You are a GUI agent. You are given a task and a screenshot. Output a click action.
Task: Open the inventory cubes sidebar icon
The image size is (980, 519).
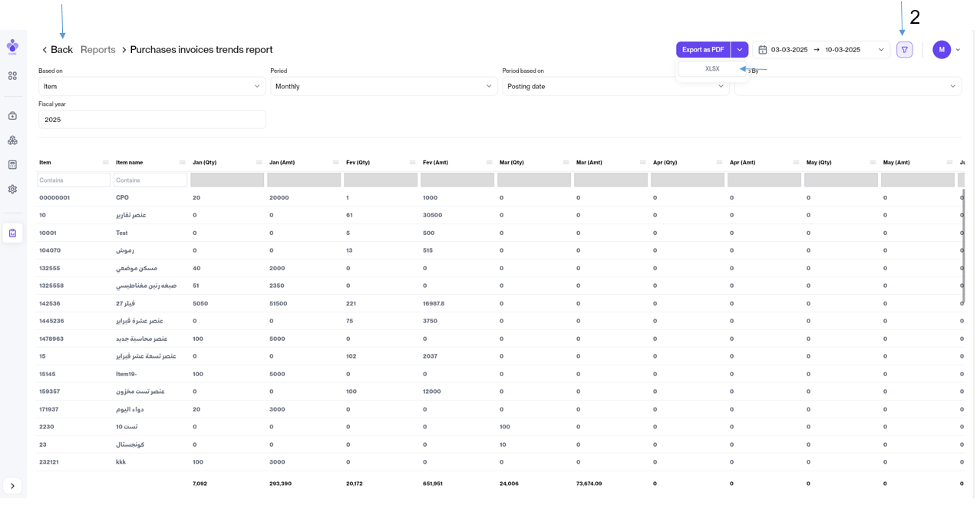[x=12, y=140]
